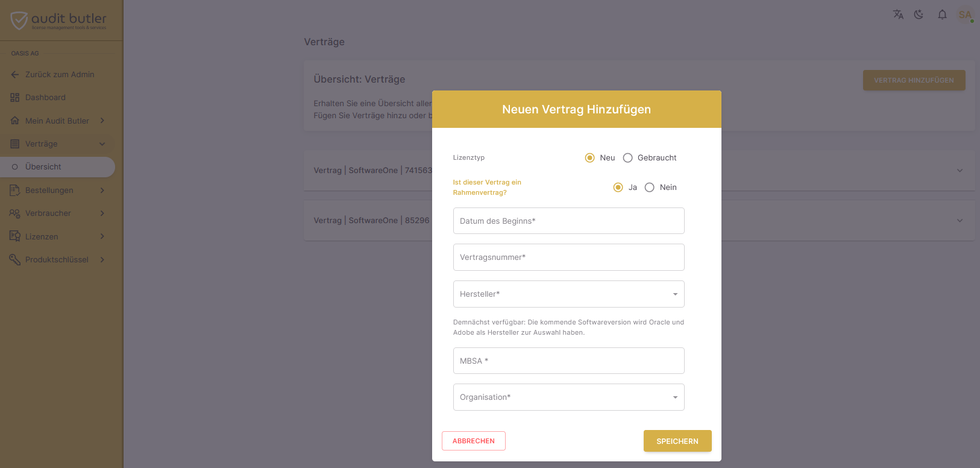Select the Gebraucht license type
980x468 pixels.
[x=627, y=158]
